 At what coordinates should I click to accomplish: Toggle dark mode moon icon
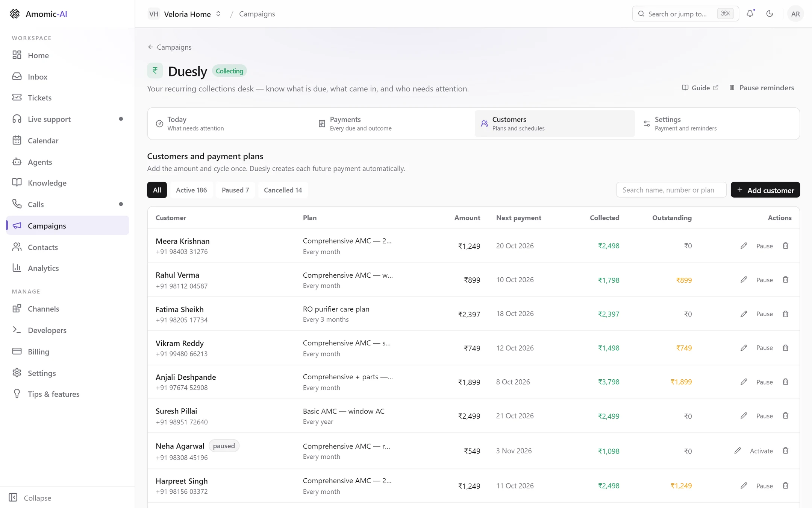point(770,14)
